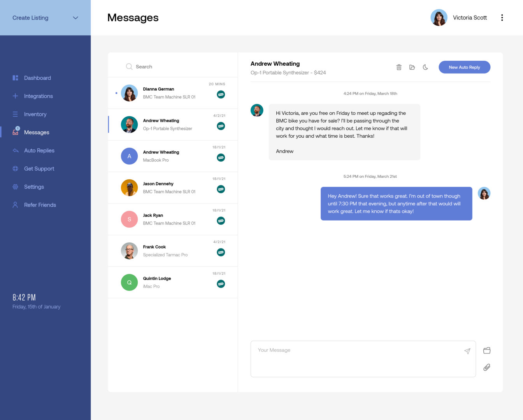This screenshot has width=523, height=420.
Task: Select the Refer Friends sidebar link
Action: coord(40,205)
